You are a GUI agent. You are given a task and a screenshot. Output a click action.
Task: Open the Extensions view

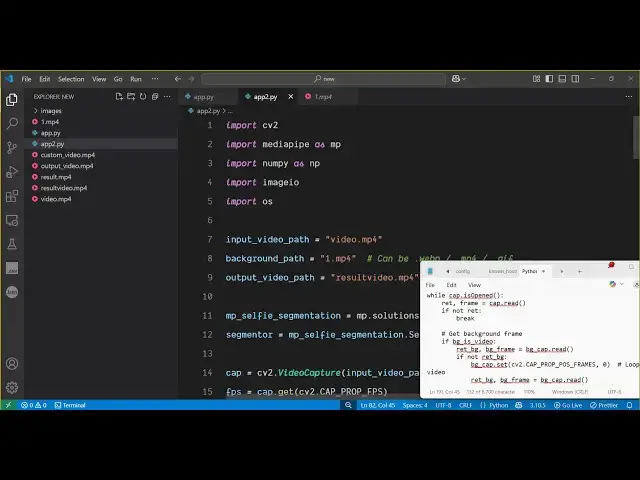(x=12, y=196)
